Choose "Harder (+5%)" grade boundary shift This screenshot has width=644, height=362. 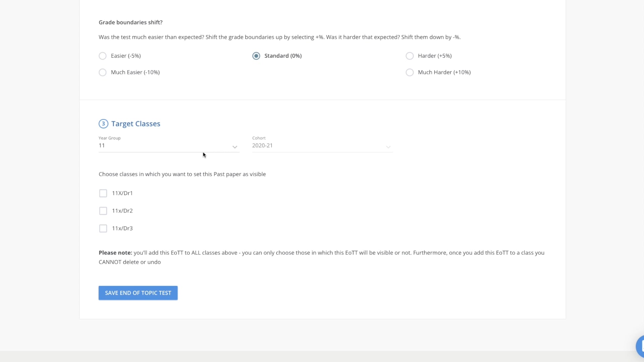(410, 56)
